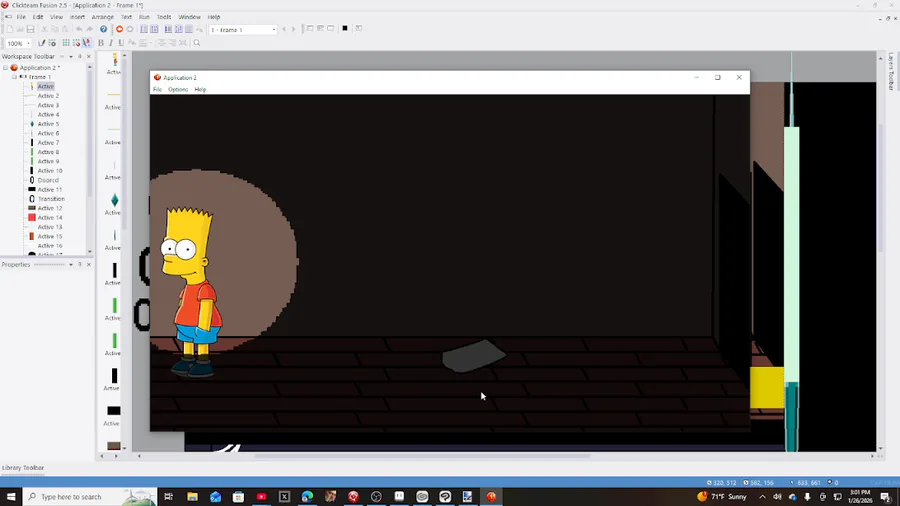Click the New document icon
The height and width of the screenshot is (506, 900).
pyautogui.click(x=9, y=29)
